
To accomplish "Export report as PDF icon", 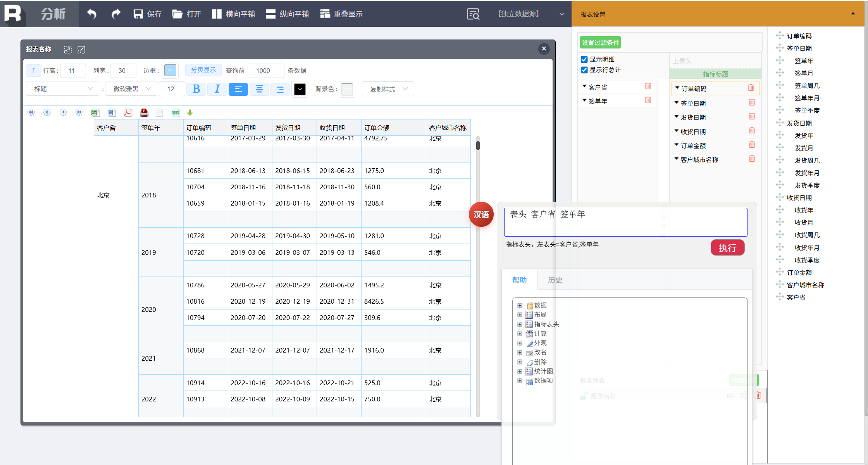I will pos(127,112).
